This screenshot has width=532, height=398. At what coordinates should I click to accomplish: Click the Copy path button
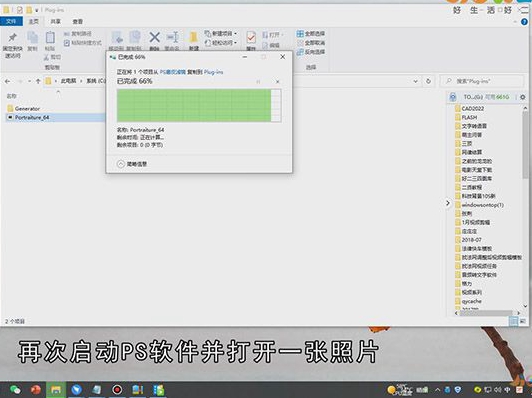click(x=78, y=34)
